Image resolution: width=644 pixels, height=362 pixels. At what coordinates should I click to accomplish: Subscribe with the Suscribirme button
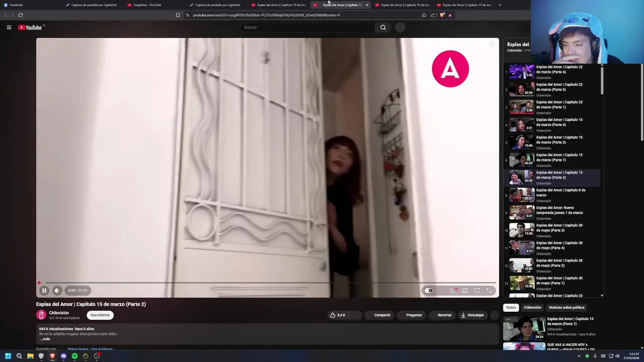tap(100, 315)
